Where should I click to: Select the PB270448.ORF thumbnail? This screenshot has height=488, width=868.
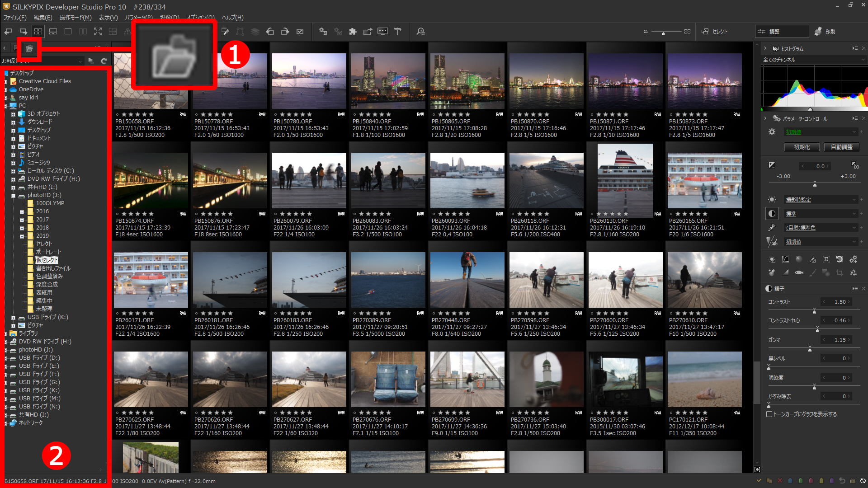tap(467, 280)
